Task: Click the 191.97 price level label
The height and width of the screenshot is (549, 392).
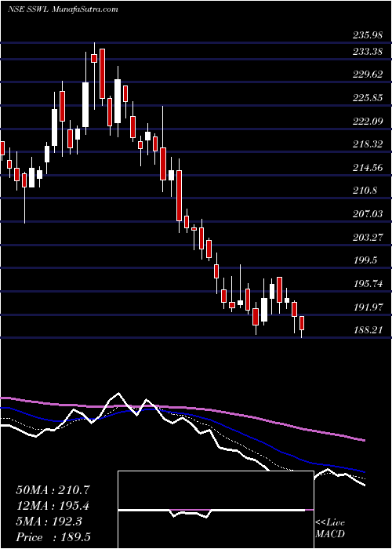Action: coord(367,307)
